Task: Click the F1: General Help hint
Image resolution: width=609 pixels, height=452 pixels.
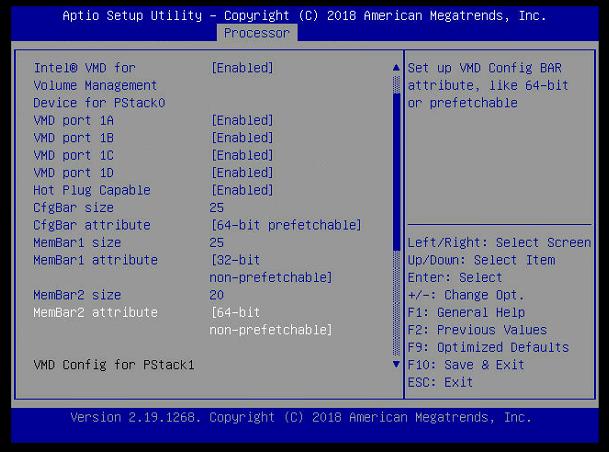Action: coord(466,313)
